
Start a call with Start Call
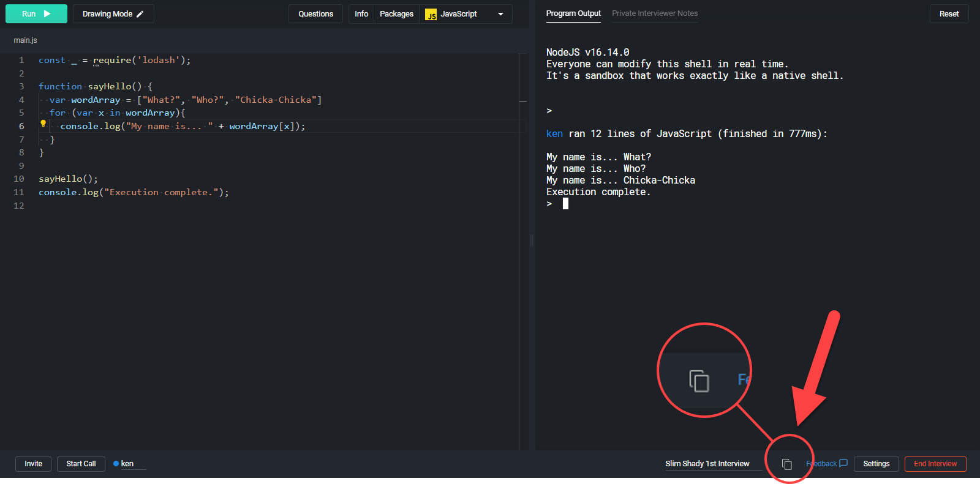tap(81, 464)
